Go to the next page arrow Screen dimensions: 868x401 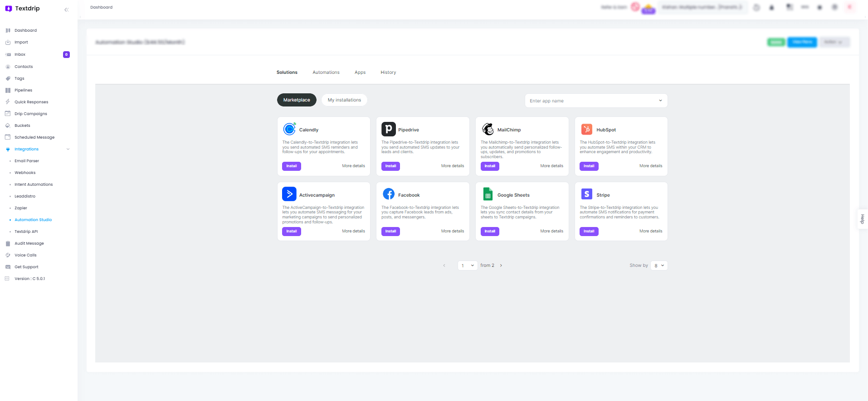click(x=501, y=266)
